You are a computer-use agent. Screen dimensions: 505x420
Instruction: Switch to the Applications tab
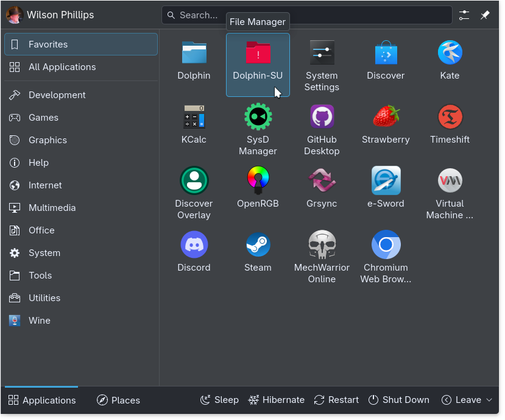click(x=41, y=400)
